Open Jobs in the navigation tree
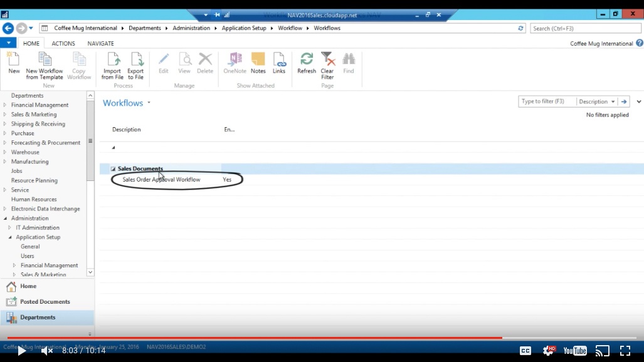This screenshot has width=644, height=362. pos(17,171)
